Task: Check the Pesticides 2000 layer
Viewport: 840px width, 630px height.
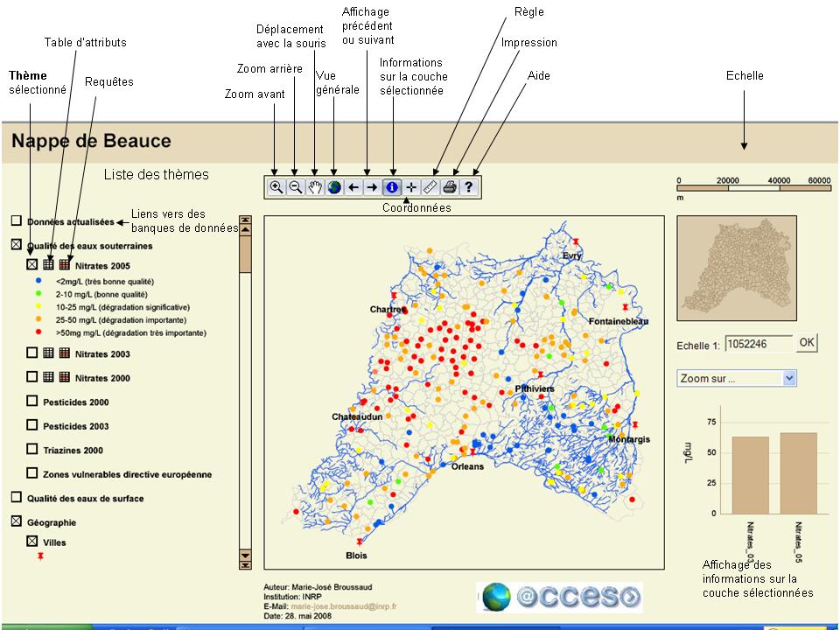Action: click(x=32, y=402)
